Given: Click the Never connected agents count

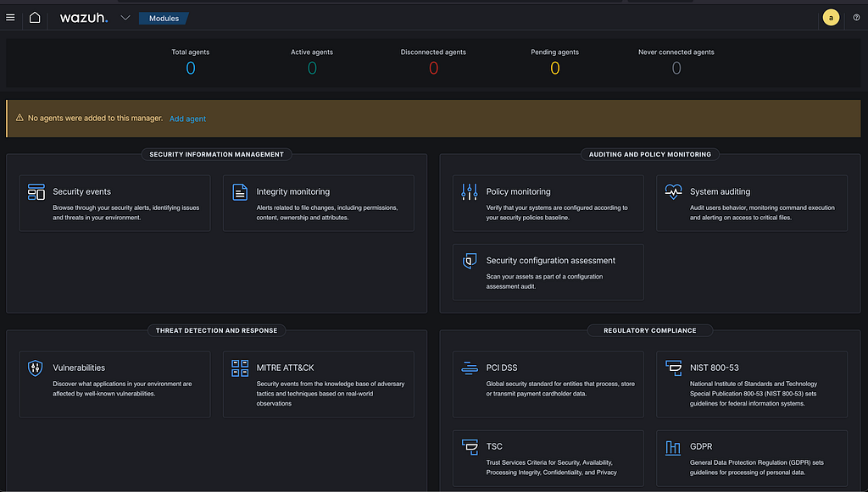Looking at the screenshot, I should pyautogui.click(x=676, y=68).
